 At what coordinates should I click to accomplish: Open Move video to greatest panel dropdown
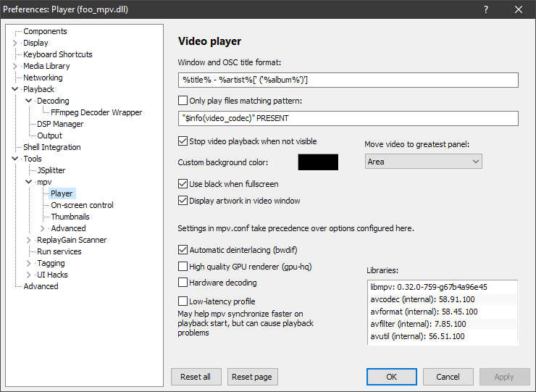pos(423,162)
